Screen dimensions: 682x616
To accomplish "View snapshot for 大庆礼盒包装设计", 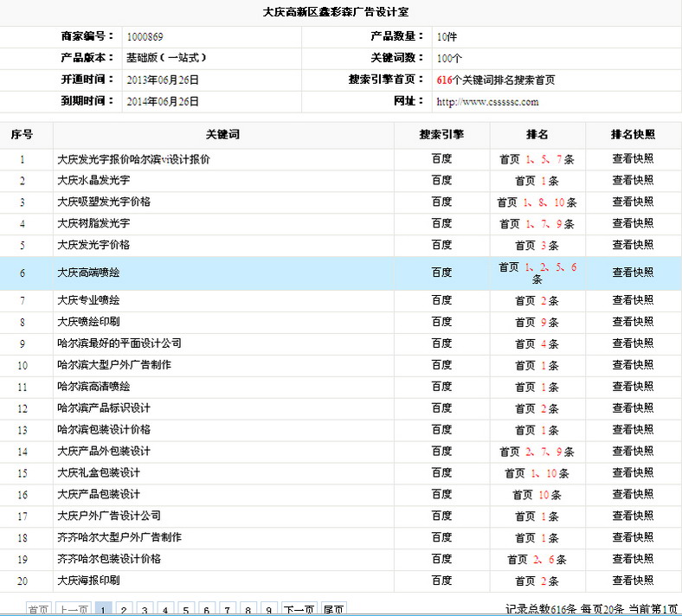I will [633, 472].
